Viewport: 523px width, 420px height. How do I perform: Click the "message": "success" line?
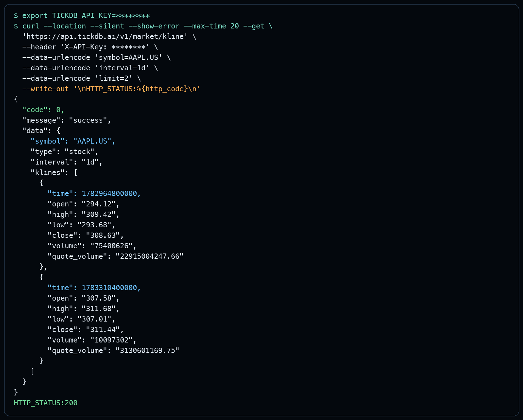tap(67, 120)
